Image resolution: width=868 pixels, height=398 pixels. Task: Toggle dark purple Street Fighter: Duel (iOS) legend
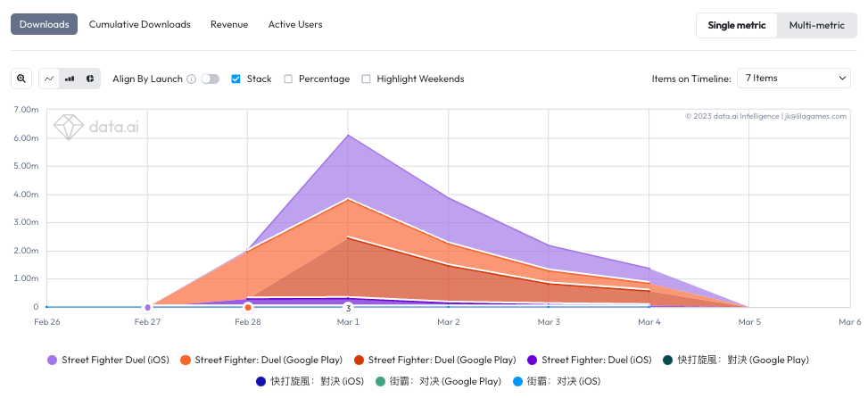click(x=590, y=361)
